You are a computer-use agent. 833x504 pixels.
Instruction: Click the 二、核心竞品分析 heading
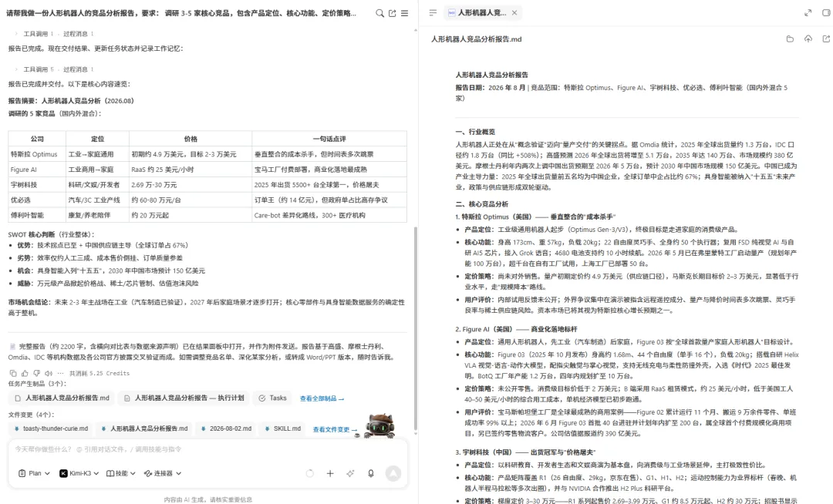tap(482, 203)
